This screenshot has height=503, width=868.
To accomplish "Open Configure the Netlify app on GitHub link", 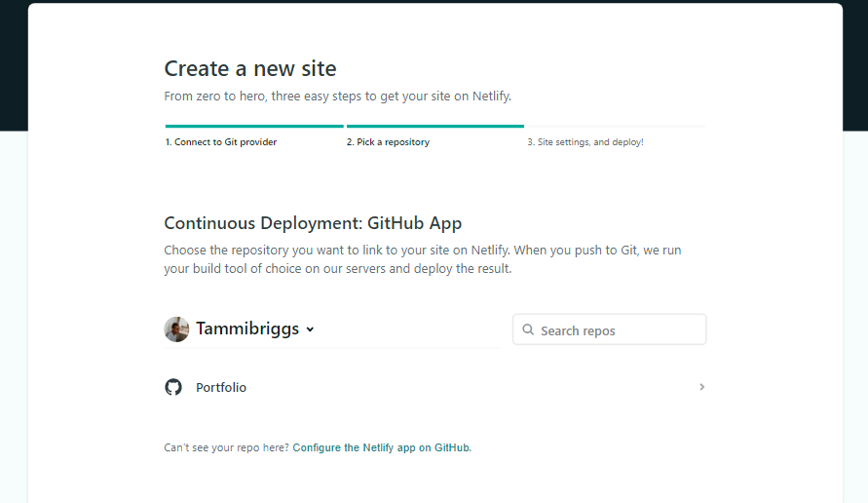I will (382, 447).
